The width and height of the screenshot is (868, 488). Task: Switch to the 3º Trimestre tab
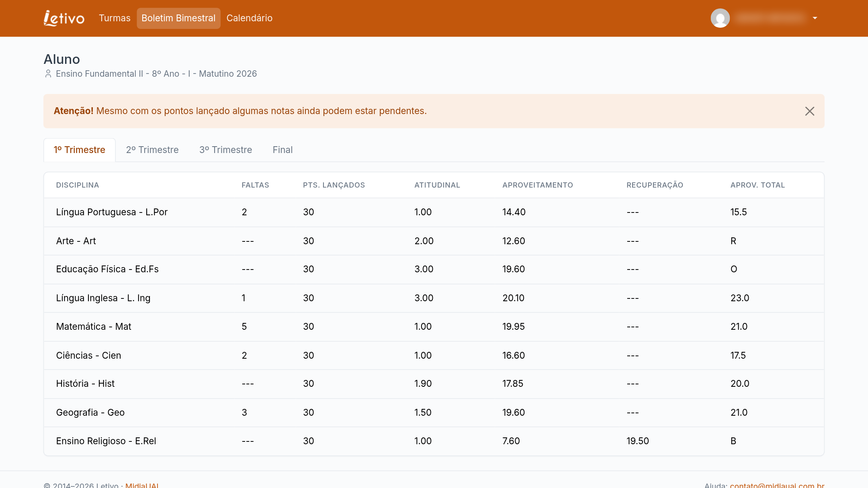pyautogui.click(x=226, y=150)
